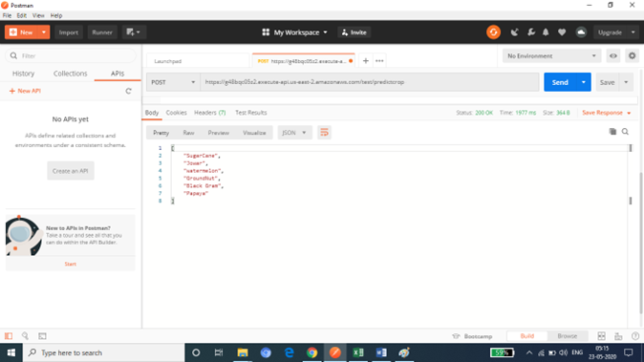644x362 pixels.
Task: Toggle two-pane view icon in status bar
Action: 601,336
